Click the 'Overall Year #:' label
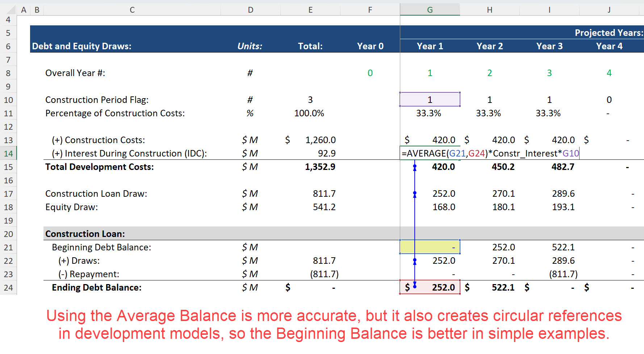Image resolution: width=644 pixels, height=354 pixels. 75,73
